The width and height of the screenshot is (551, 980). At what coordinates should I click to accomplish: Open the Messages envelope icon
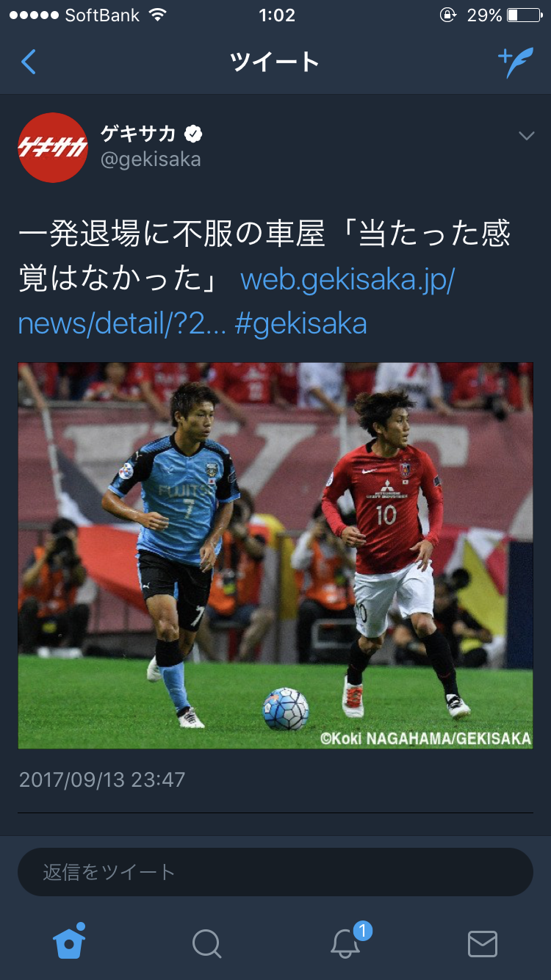coord(483,943)
